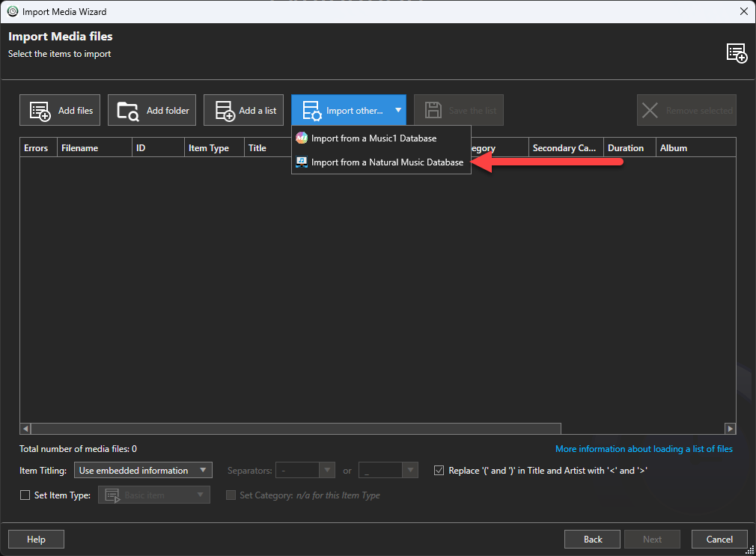The image size is (756, 556).
Task: Open the Basic item type dropdown
Action: coord(154,495)
